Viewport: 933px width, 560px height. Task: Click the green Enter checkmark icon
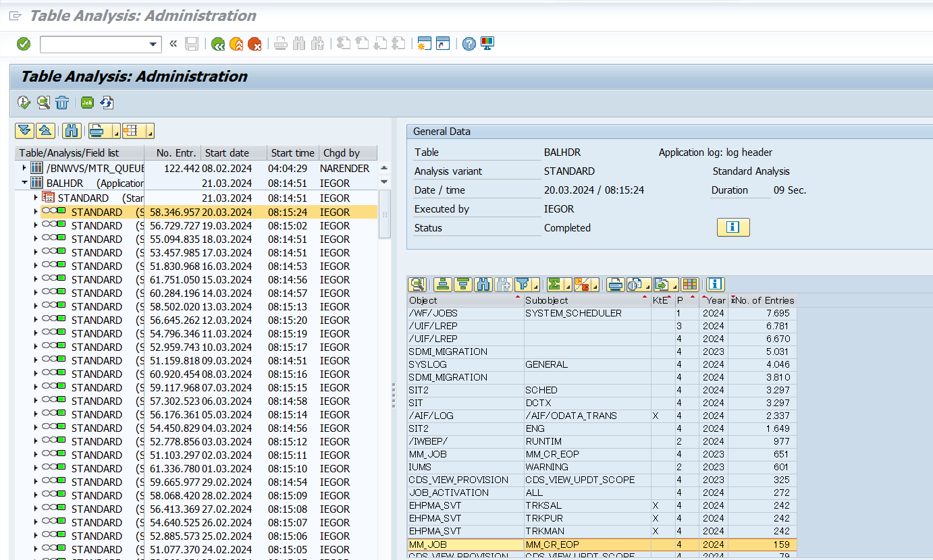[x=24, y=44]
